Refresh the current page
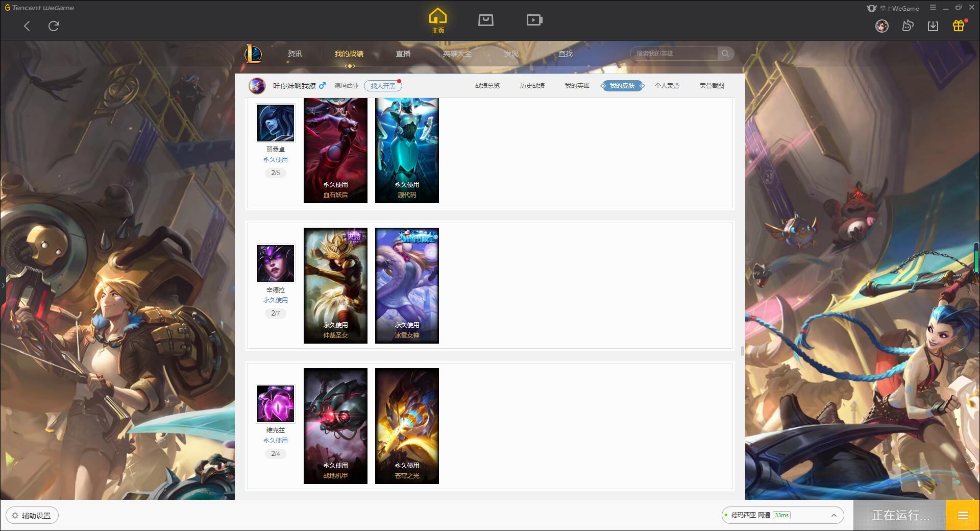 pyautogui.click(x=54, y=26)
